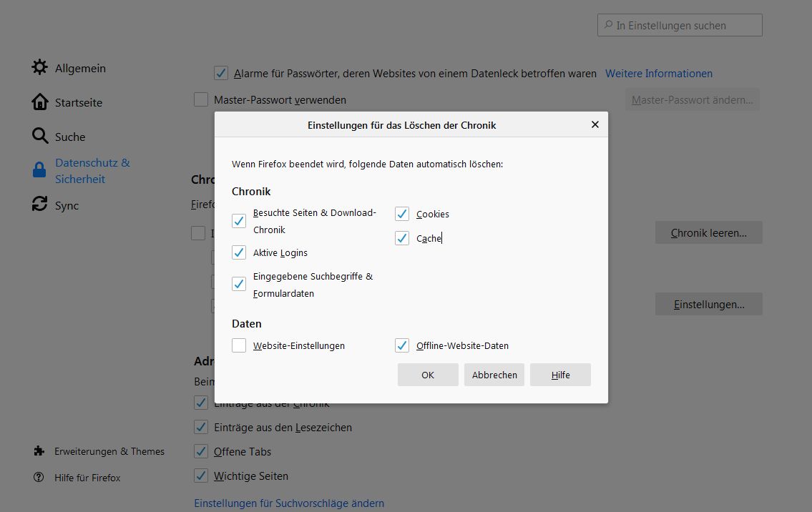Click the Erweiterungen puzzle piece icon
Image resolution: width=812 pixels, height=512 pixels.
pos(39,451)
